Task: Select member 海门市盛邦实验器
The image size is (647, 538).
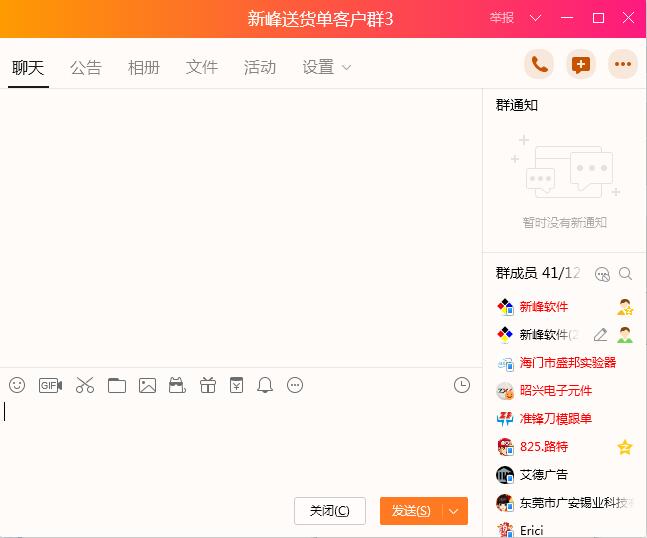Action: (x=568, y=363)
